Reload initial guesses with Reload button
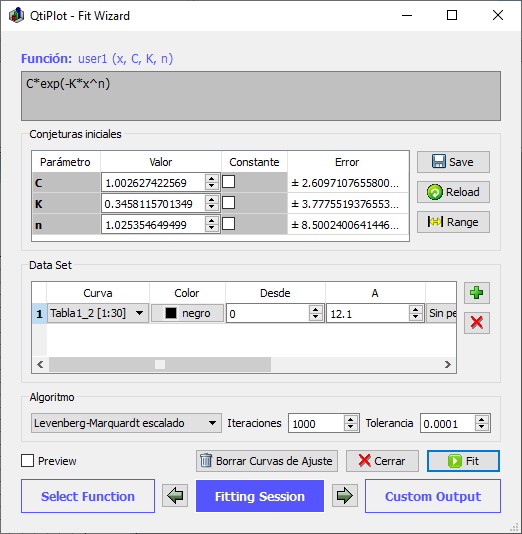This screenshot has height=534, width=522. pyautogui.click(x=453, y=192)
